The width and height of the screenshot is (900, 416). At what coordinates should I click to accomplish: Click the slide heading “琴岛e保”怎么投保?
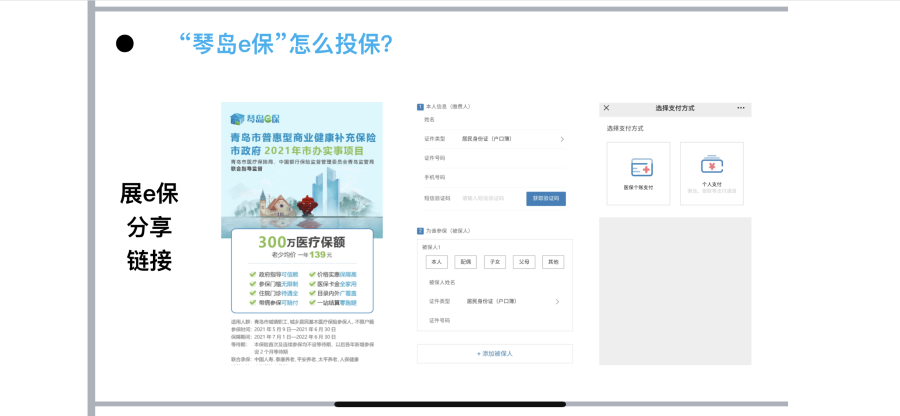(x=286, y=44)
